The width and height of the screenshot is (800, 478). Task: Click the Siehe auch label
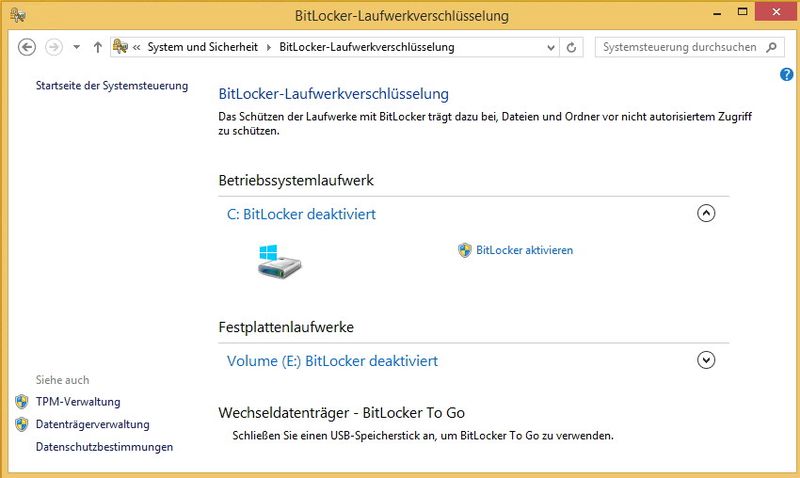point(62,380)
